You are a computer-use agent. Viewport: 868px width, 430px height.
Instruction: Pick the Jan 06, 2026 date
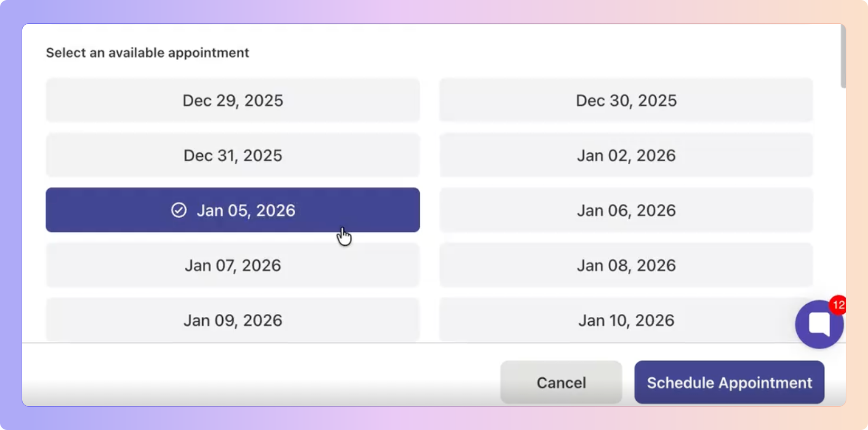(626, 210)
